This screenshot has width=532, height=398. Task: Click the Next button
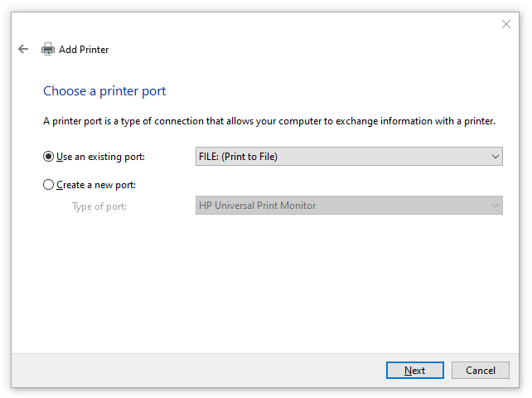pos(414,370)
